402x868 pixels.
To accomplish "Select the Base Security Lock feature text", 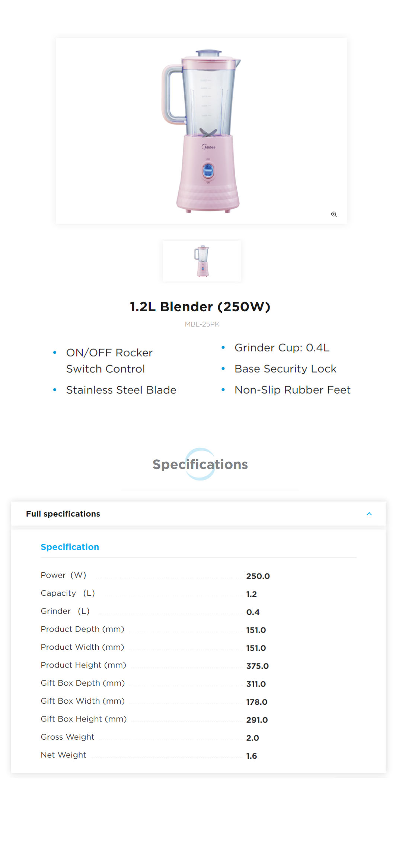I will (x=285, y=369).
